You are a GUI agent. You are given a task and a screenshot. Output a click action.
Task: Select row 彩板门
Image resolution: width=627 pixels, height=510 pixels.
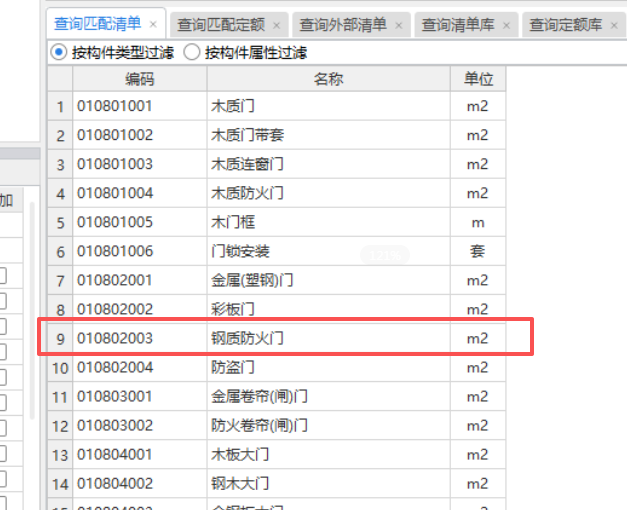[277, 309]
